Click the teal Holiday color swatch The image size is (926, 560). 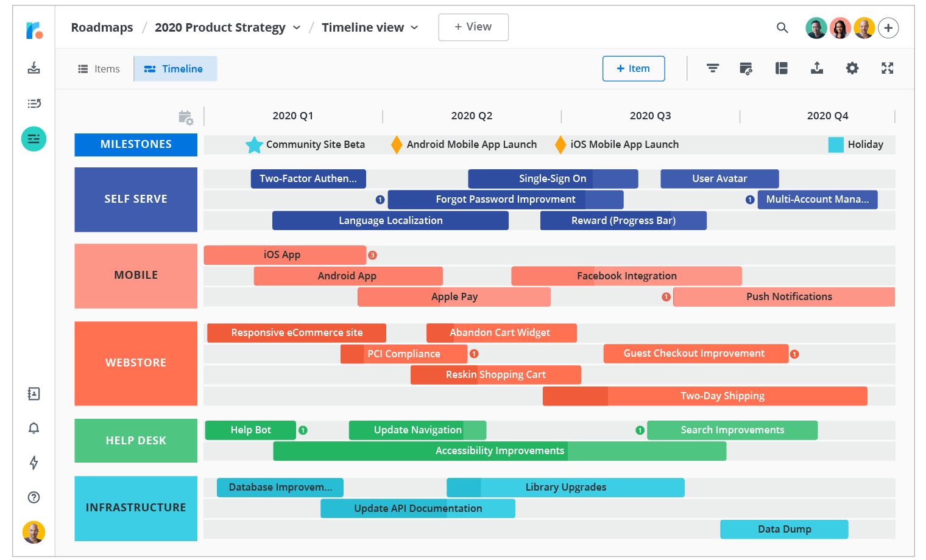tap(834, 144)
